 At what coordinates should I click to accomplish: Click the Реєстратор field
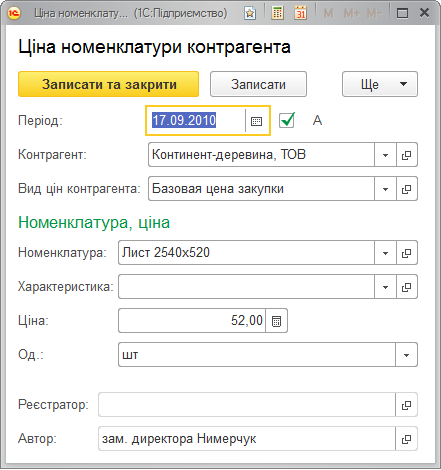[x=247, y=405]
